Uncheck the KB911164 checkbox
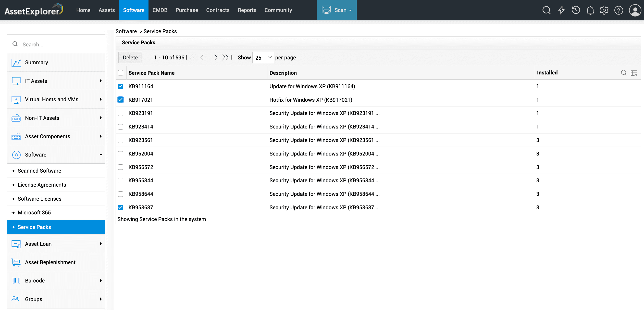 click(121, 86)
